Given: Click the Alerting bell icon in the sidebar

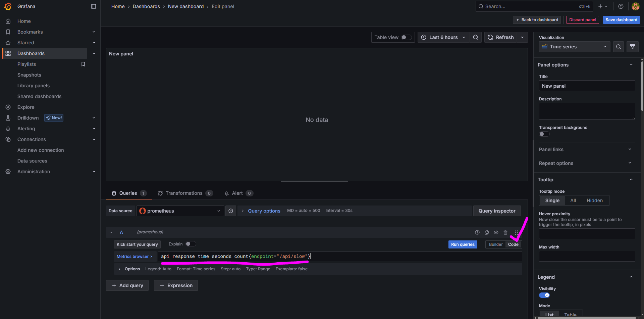Looking at the screenshot, I should (8, 129).
